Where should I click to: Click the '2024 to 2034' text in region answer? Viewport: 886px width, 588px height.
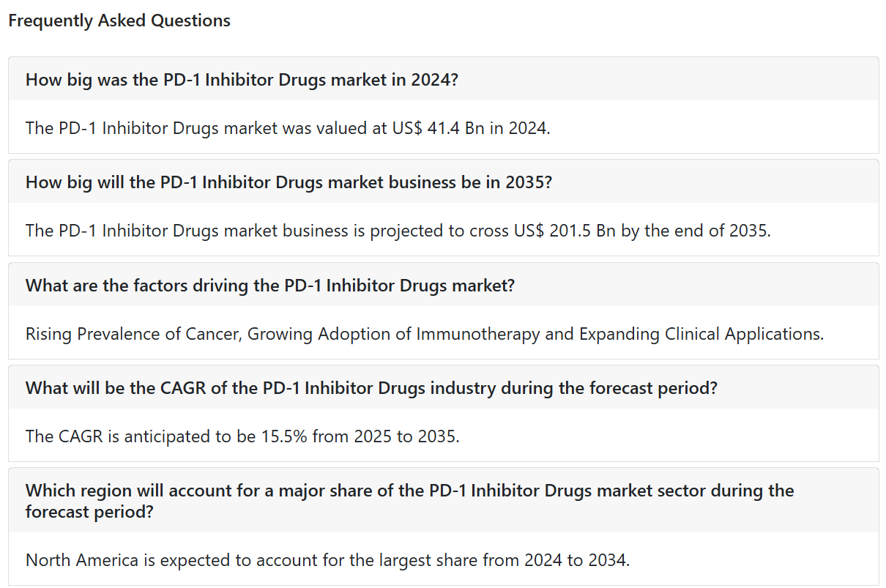575,560
